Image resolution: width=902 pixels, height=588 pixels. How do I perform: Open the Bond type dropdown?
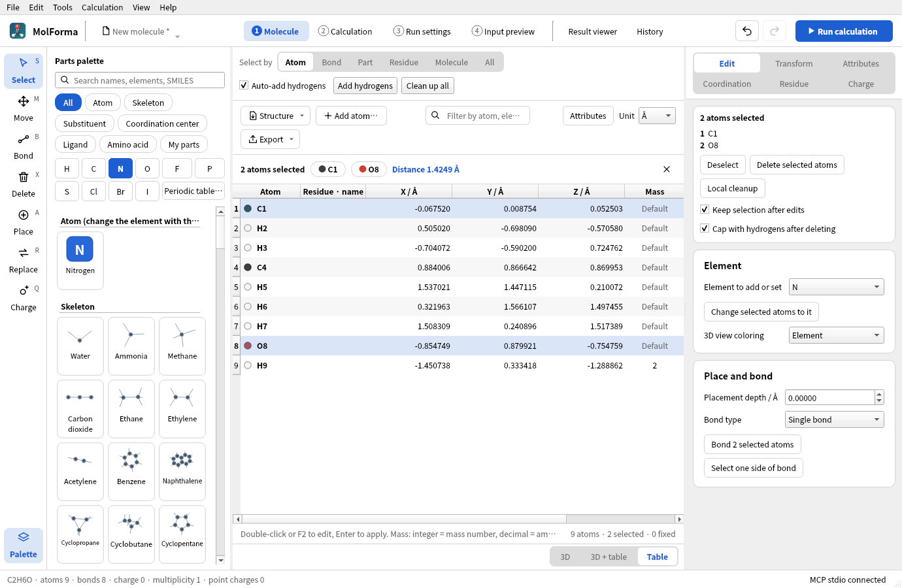[x=835, y=419]
